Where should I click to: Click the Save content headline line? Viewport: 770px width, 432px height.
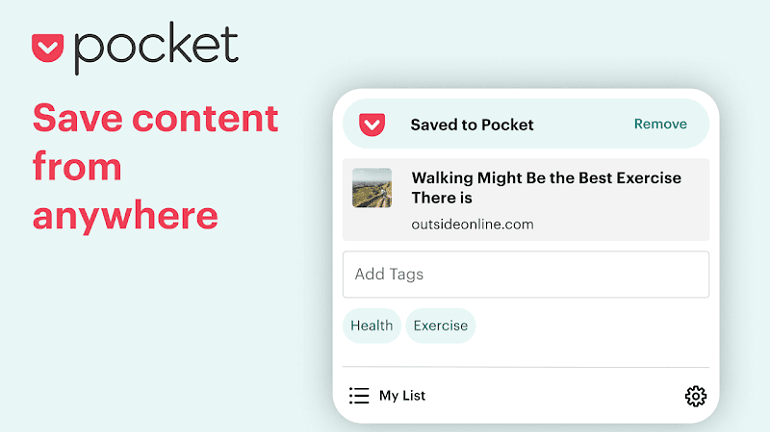click(155, 118)
